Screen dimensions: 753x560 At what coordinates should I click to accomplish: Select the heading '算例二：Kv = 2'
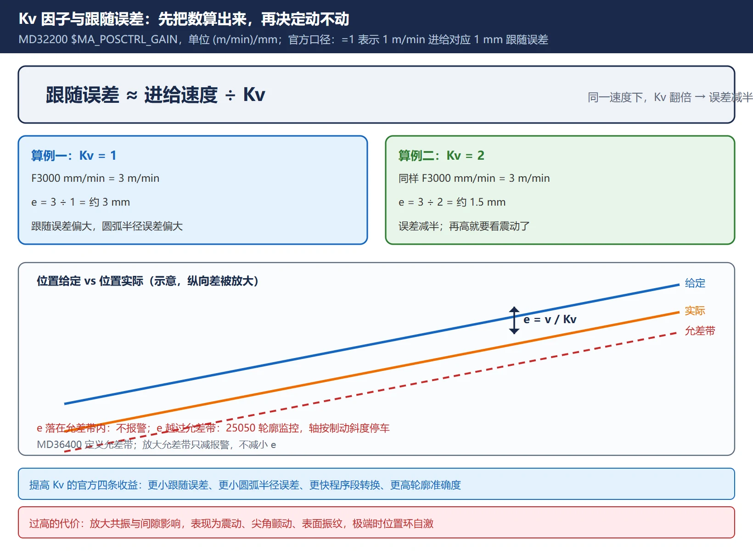(x=441, y=156)
